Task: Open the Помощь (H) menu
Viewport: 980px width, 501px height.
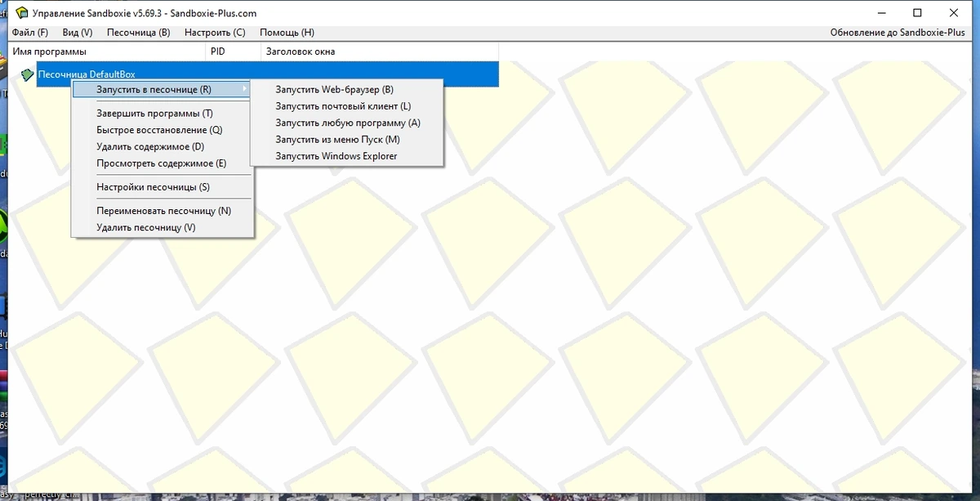Action: pyautogui.click(x=287, y=33)
